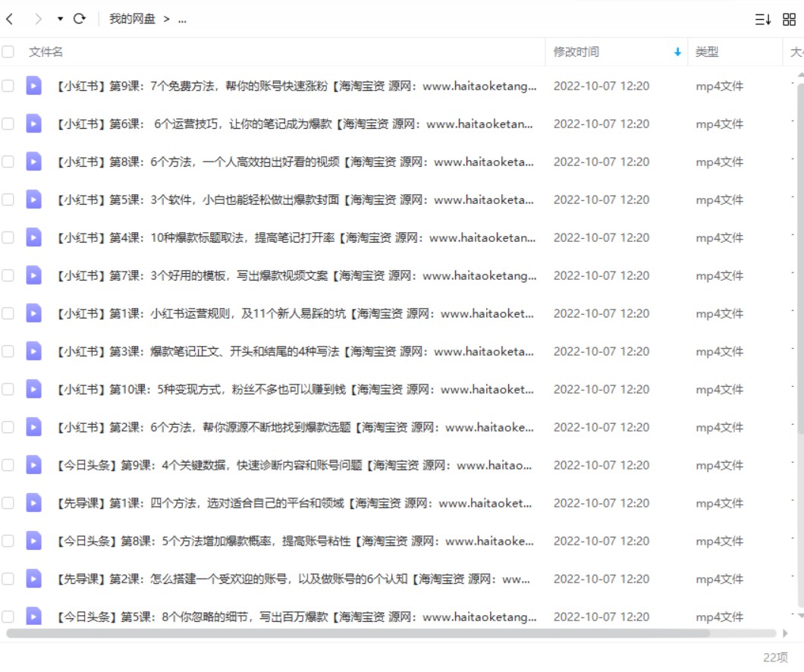Open navigation history dropdown arrow
Screen dimensions: 804x672
60,19
